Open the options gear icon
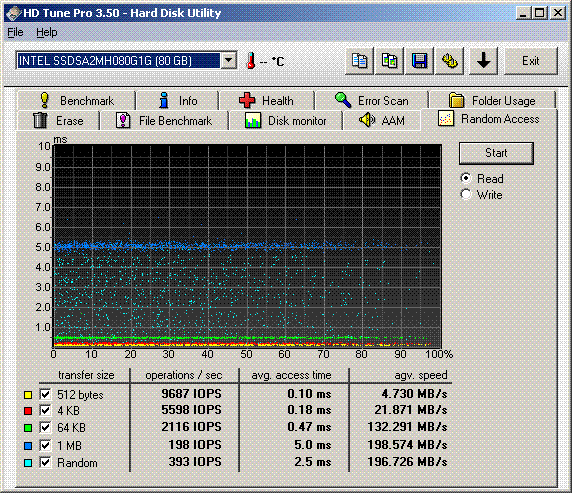572x493 pixels. click(x=449, y=61)
